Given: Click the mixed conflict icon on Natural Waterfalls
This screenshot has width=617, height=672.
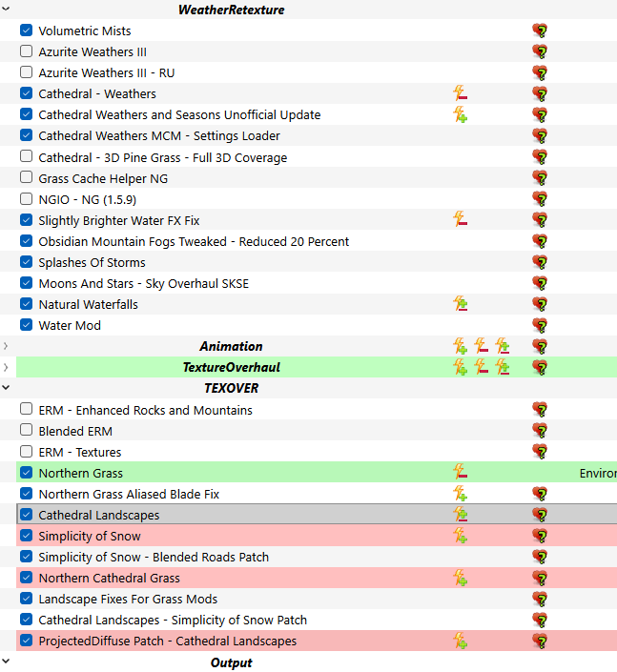Looking at the screenshot, I should point(460,304).
